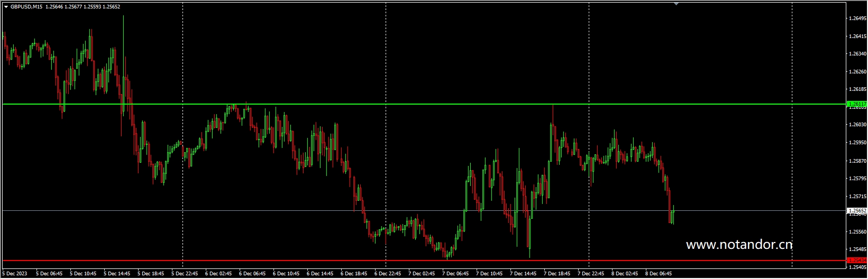Click the 7 Dec 06:45 time label
This screenshot has height=279, width=868.
455,274
